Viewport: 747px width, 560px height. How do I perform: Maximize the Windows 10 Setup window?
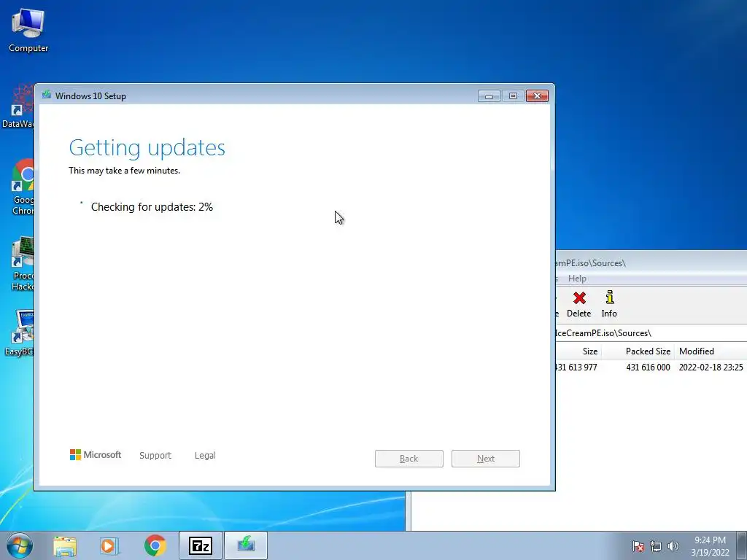[x=513, y=96]
